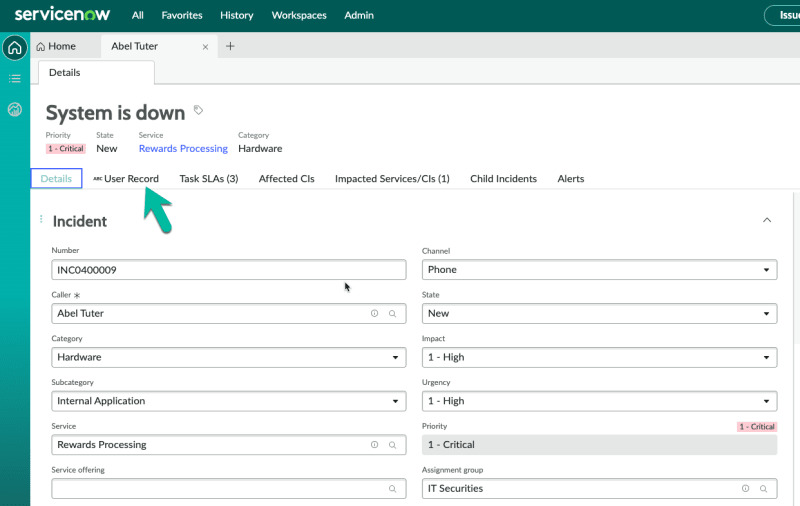Image resolution: width=800 pixels, height=506 pixels.
Task: Open the History menu
Action: click(x=237, y=15)
